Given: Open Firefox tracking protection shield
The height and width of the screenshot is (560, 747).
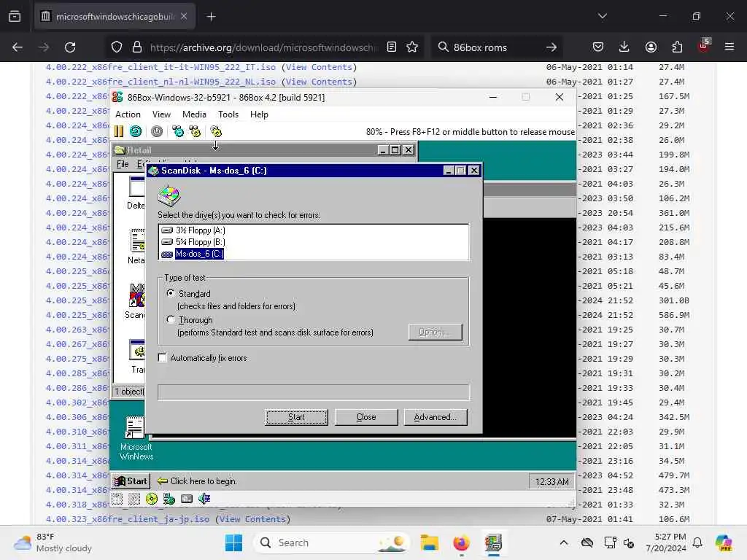Looking at the screenshot, I should tap(117, 47).
